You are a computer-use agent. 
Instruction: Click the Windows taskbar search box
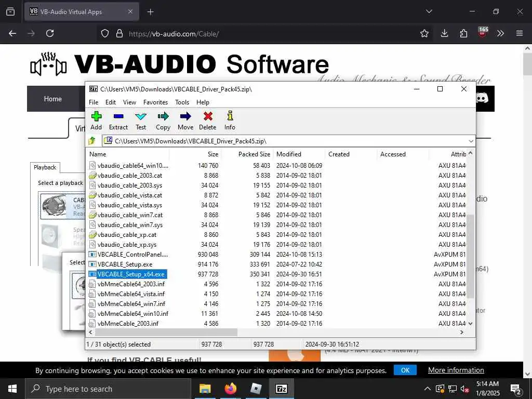coord(108,389)
